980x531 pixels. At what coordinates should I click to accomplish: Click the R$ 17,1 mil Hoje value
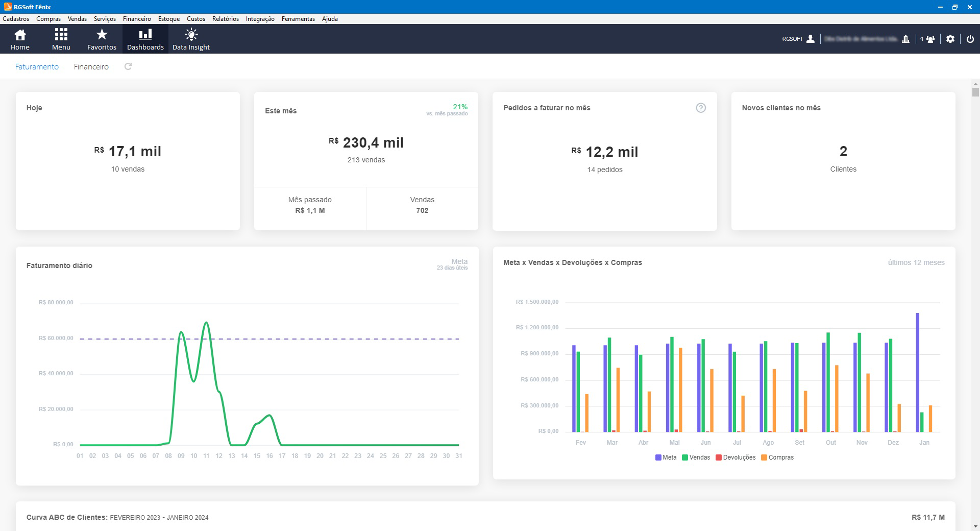(128, 151)
